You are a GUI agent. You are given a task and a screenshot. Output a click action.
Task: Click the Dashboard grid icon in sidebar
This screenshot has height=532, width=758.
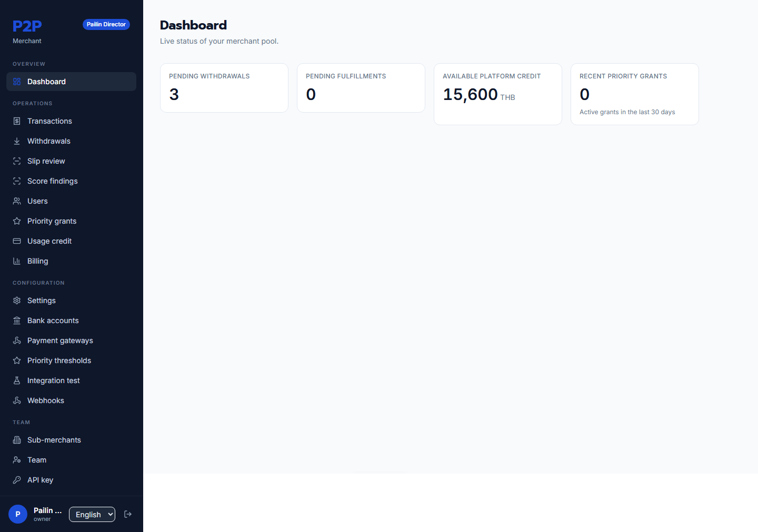17,82
